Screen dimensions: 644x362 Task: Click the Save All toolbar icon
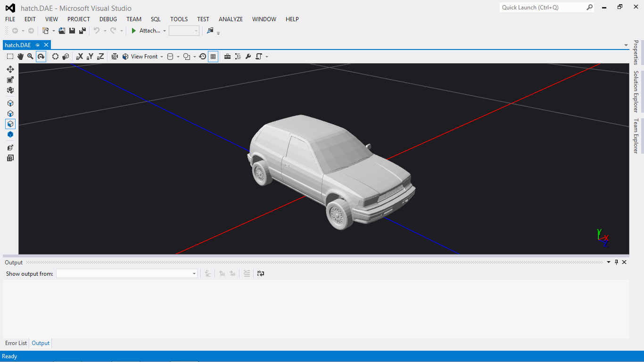[x=82, y=31]
